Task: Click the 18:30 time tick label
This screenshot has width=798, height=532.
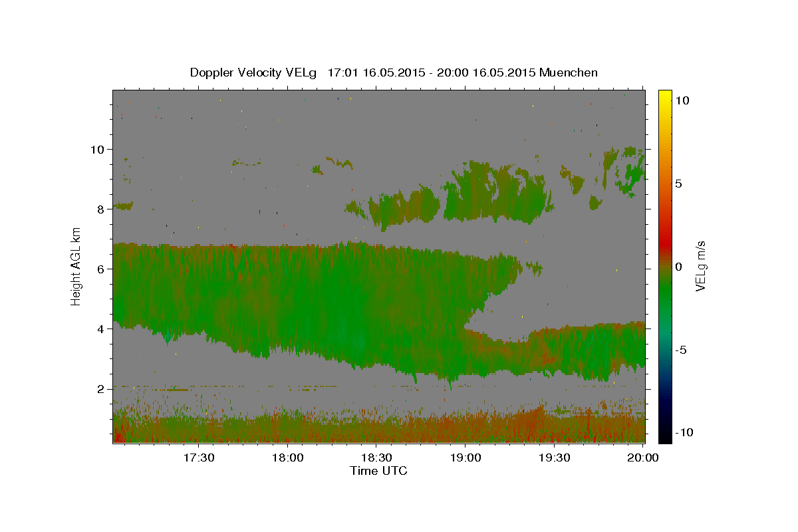Action: (x=377, y=458)
